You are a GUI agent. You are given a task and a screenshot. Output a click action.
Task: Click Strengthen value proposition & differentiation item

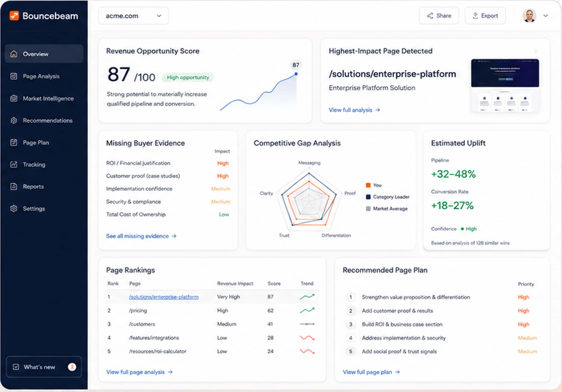tap(442, 297)
